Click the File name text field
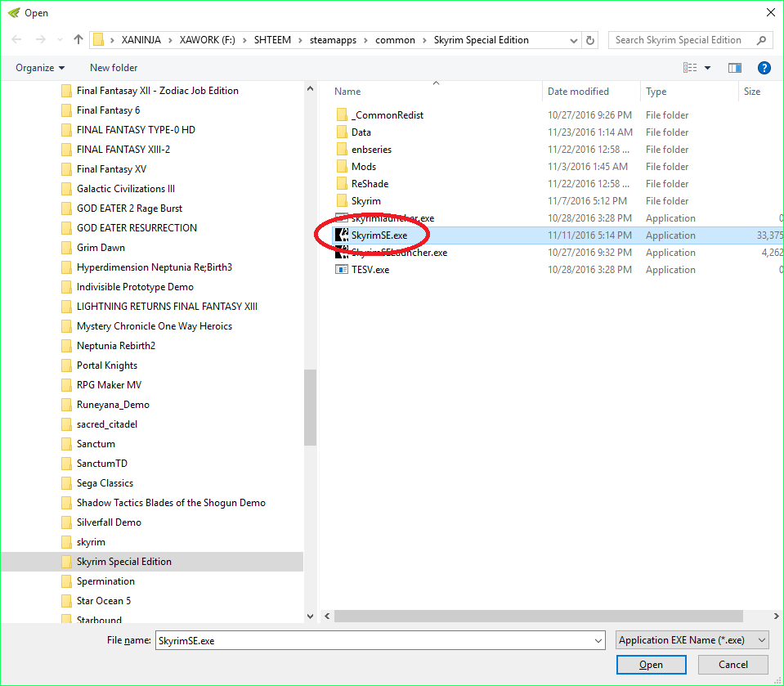 pos(375,640)
